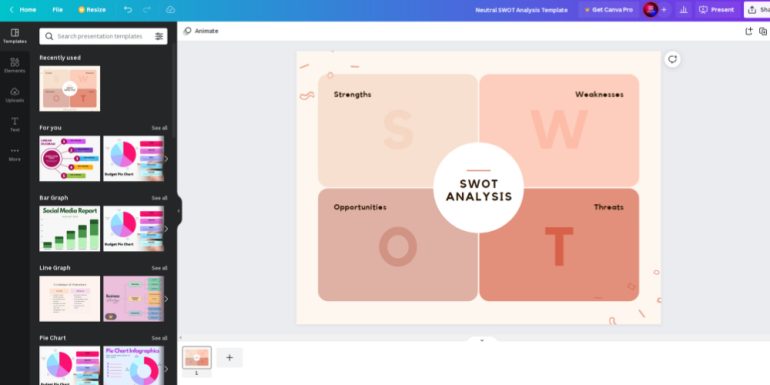Select the large W letter on canvas
Image resolution: width=770 pixels, height=385 pixels.
[x=559, y=130]
